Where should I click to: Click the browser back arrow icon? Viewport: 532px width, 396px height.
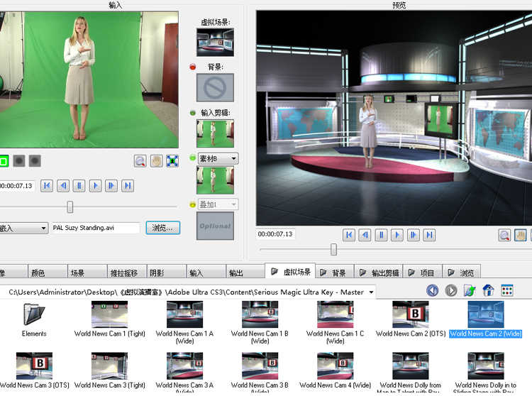(x=432, y=291)
